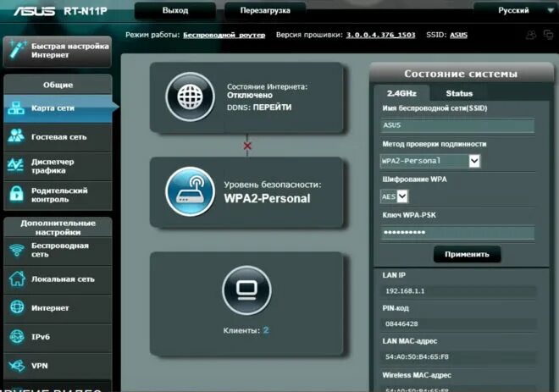Open Родительский контроль menu item
Viewport: 559px width, 392px height.
tap(58, 195)
